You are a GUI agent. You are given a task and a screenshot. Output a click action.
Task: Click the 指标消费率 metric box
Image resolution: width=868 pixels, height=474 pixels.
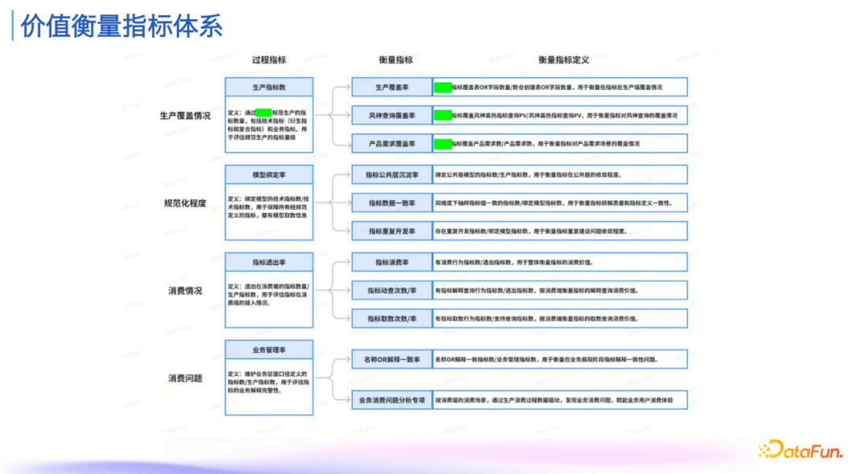[x=392, y=262]
